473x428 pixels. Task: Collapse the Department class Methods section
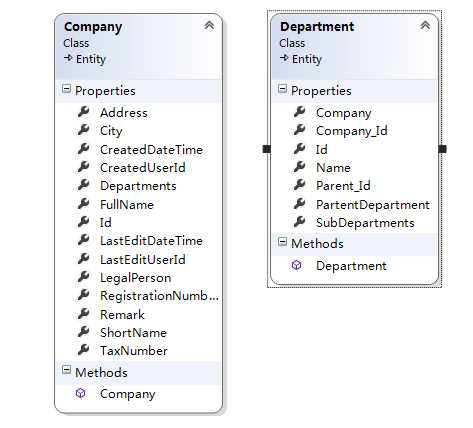point(282,242)
